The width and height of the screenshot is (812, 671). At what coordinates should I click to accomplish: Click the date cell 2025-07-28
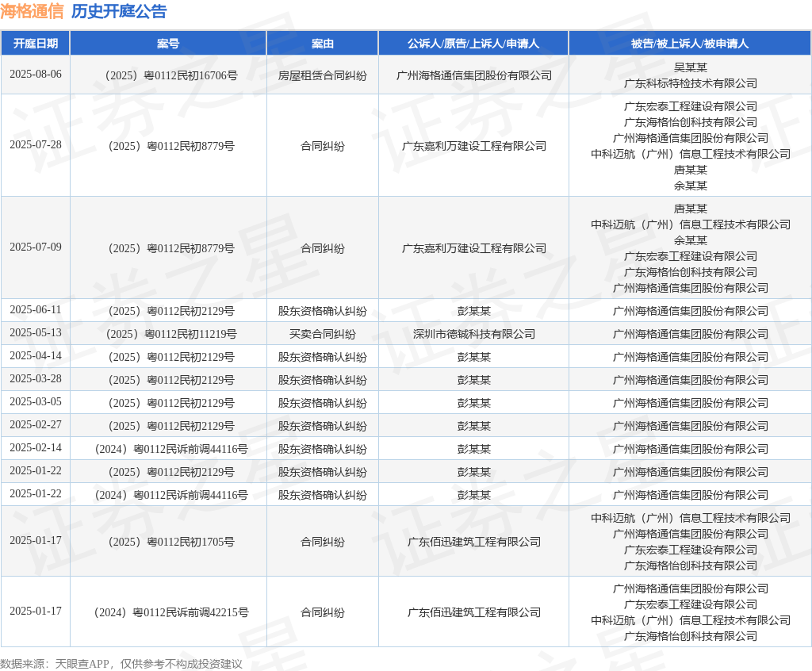click(35, 145)
